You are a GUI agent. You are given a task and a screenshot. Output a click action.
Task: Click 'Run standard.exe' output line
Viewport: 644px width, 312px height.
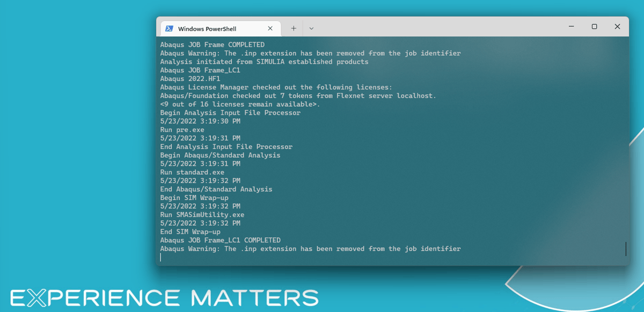[192, 172]
